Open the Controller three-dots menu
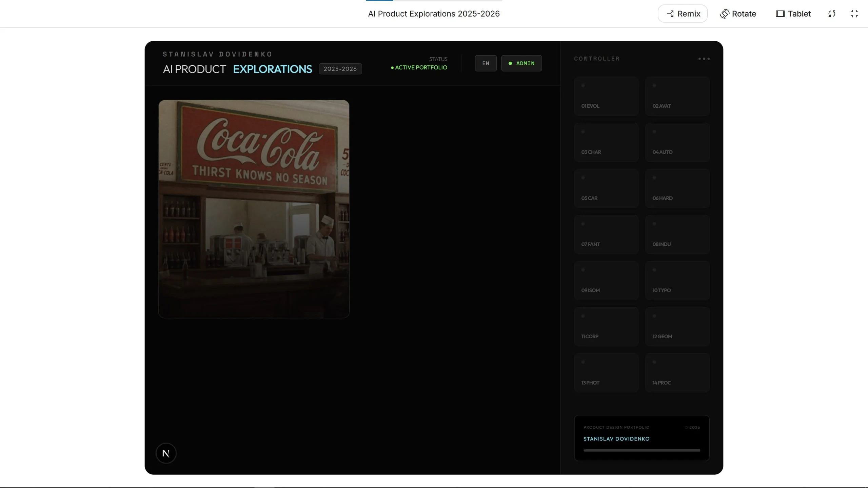 [x=704, y=59]
